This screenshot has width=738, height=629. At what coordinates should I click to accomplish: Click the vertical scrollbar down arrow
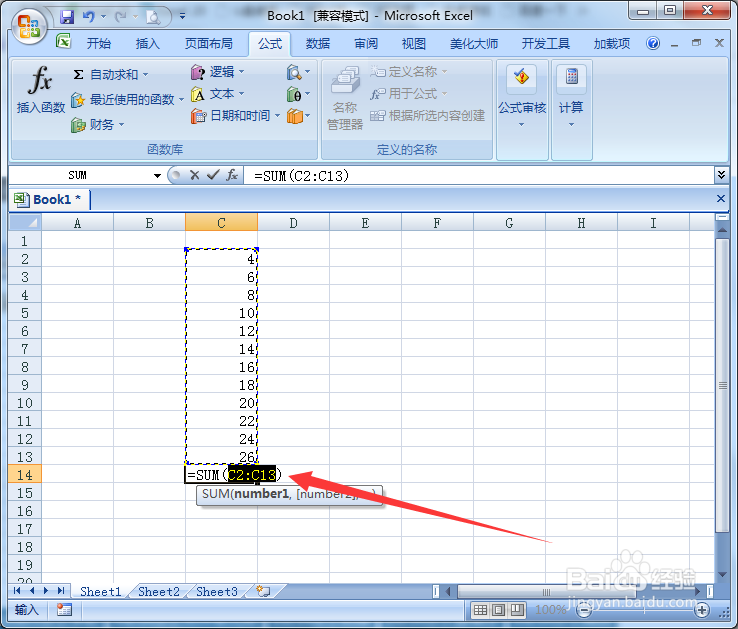(722, 574)
